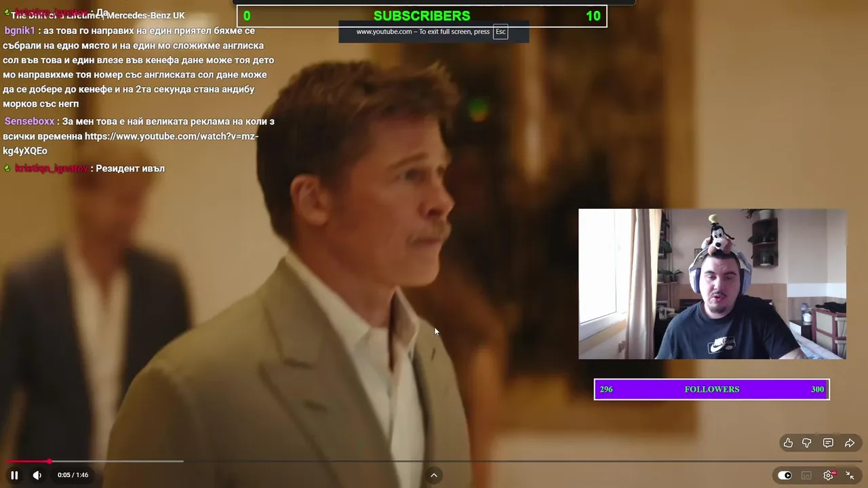868x488 pixels.
Task: Expand the more videos chevron
Action: click(434, 475)
